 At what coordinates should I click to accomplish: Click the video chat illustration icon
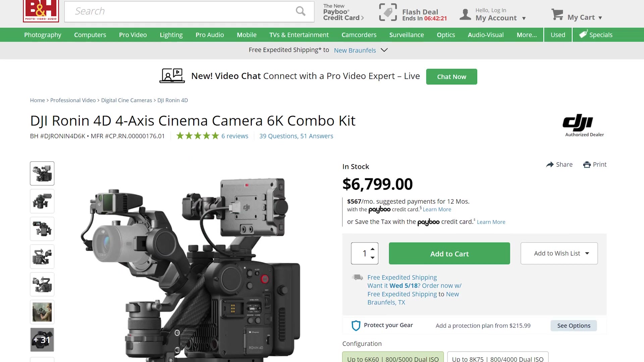pyautogui.click(x=172, y=76)
